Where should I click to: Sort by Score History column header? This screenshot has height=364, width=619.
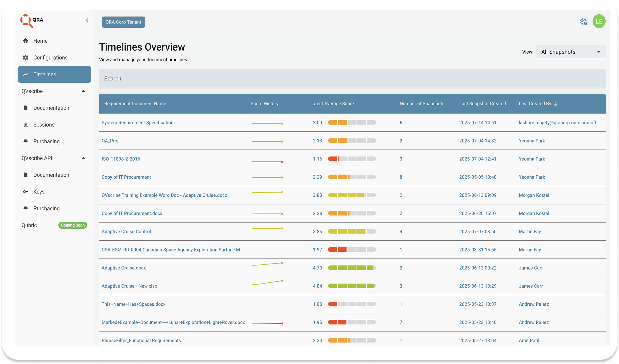(264, 104)
